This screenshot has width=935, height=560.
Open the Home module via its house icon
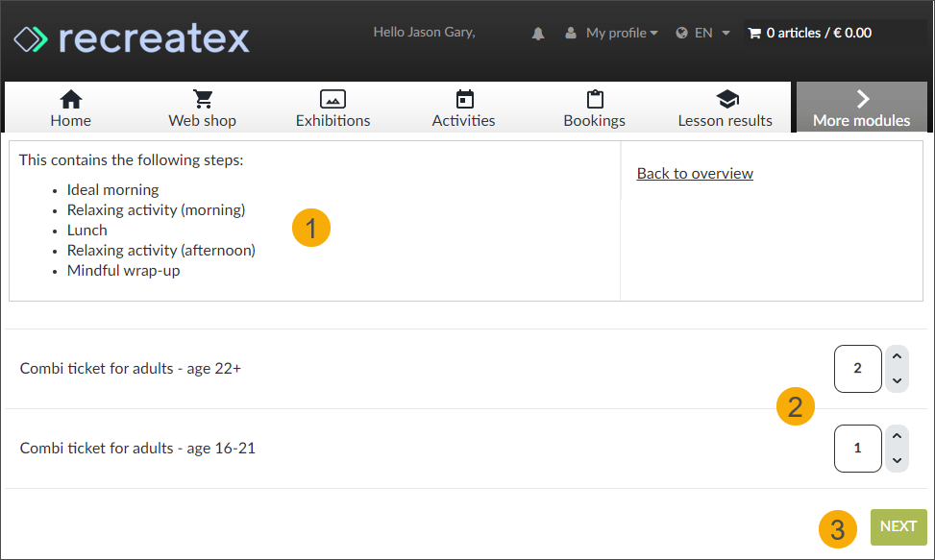coord(70,98)
